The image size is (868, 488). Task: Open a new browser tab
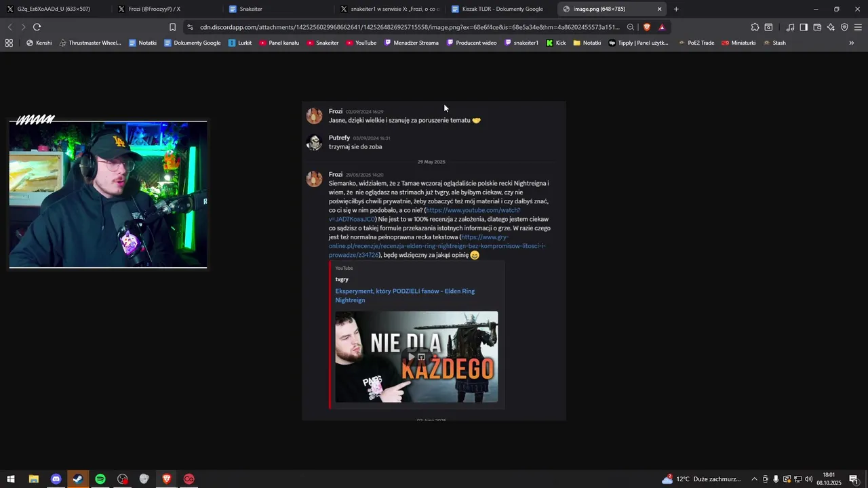(x=676, y=9)
